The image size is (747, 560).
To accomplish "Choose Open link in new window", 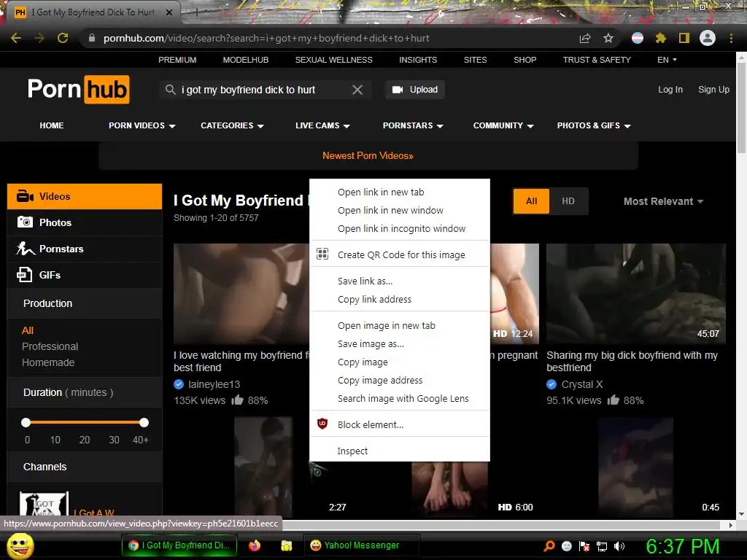I will pos(399,210).
